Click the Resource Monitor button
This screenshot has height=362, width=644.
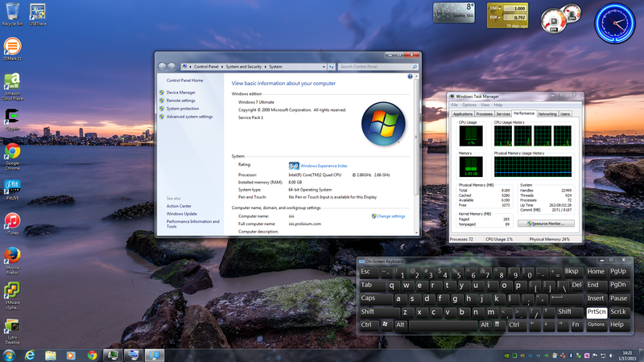coord(547,223)
